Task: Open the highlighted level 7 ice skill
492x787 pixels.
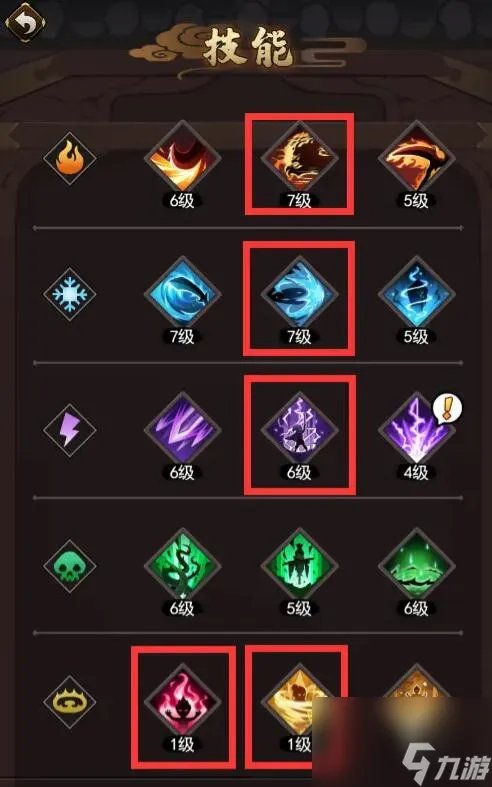Action: pyautogui.click(x=299, y=295)
